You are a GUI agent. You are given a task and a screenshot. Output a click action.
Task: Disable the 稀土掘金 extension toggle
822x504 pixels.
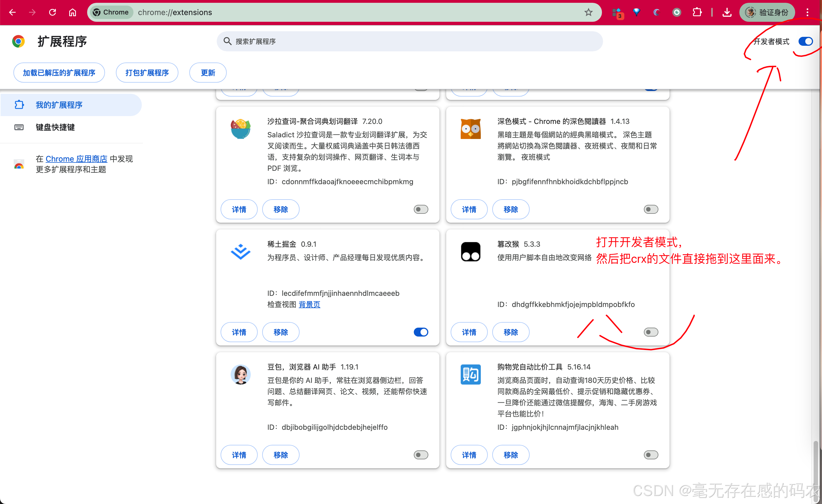(421, 332)
